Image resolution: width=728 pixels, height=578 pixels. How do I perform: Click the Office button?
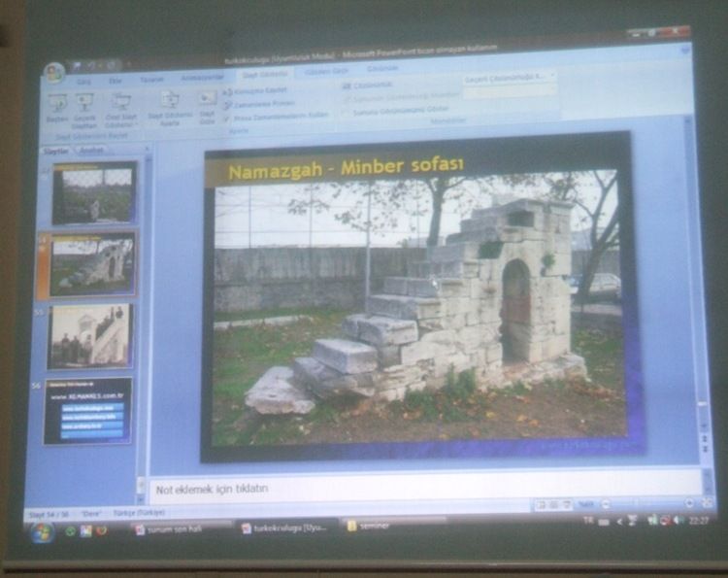[54, 73]
